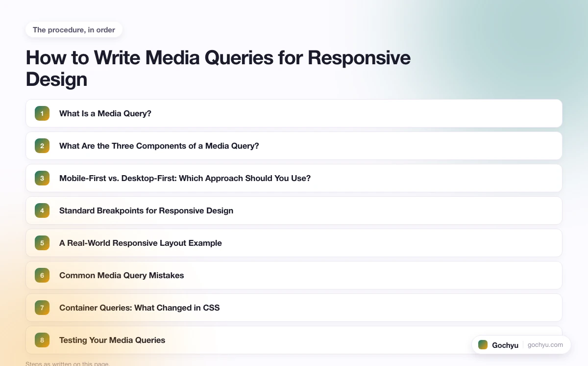The image size is (588, 366).
Task: Click "Steps as written on this page" note
Action: (68, 364)
